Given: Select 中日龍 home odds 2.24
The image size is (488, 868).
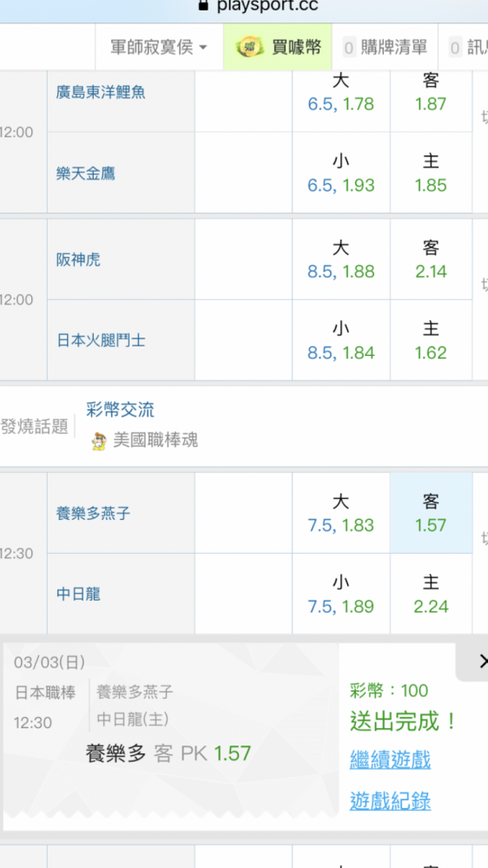Looking at the screenshot, I should pos(431,594).
